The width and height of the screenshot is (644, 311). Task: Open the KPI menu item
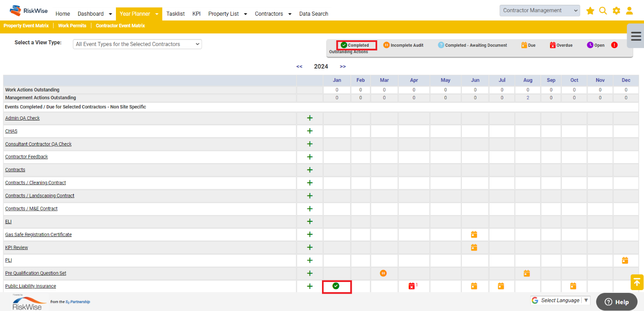pyautogui.click(x=196, y=14)
